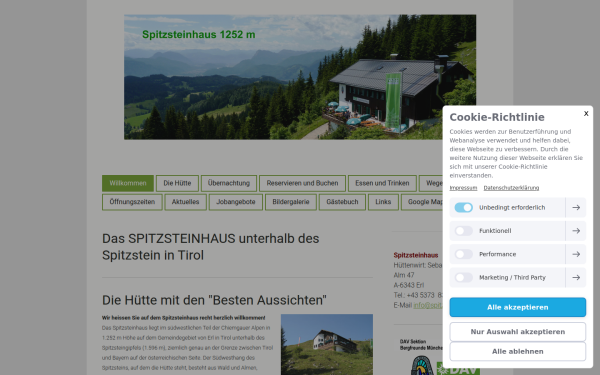Open Bildergalerie menu item
This screenshot has height=375, width=600.
[x=291, y=202]
